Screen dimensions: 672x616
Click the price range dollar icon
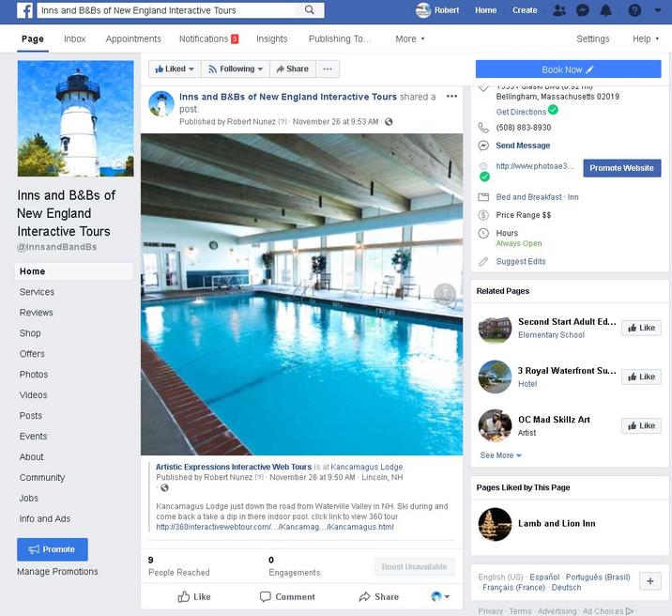pos(483,215)
